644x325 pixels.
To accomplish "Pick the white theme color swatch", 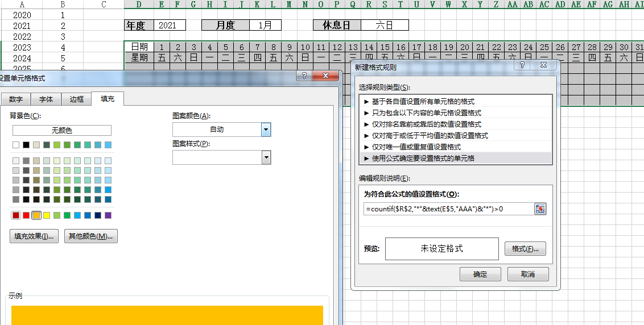I will 16,145.
